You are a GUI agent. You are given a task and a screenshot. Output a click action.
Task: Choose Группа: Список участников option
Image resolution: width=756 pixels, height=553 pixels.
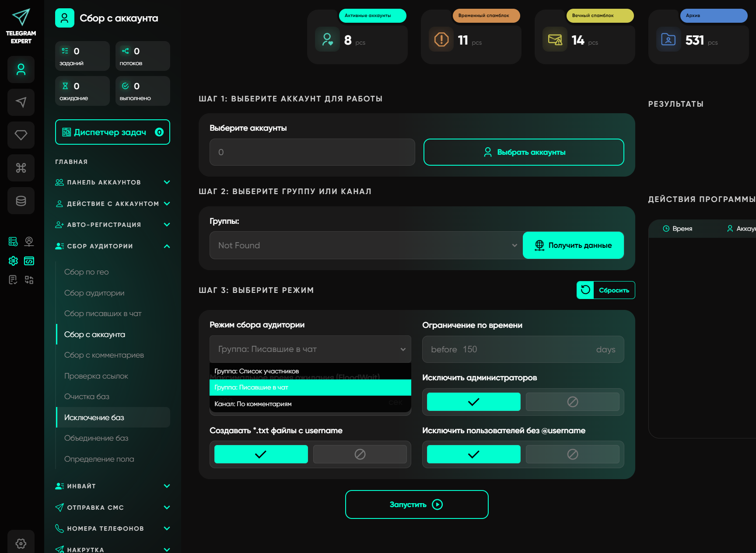[x=310, y=371]
